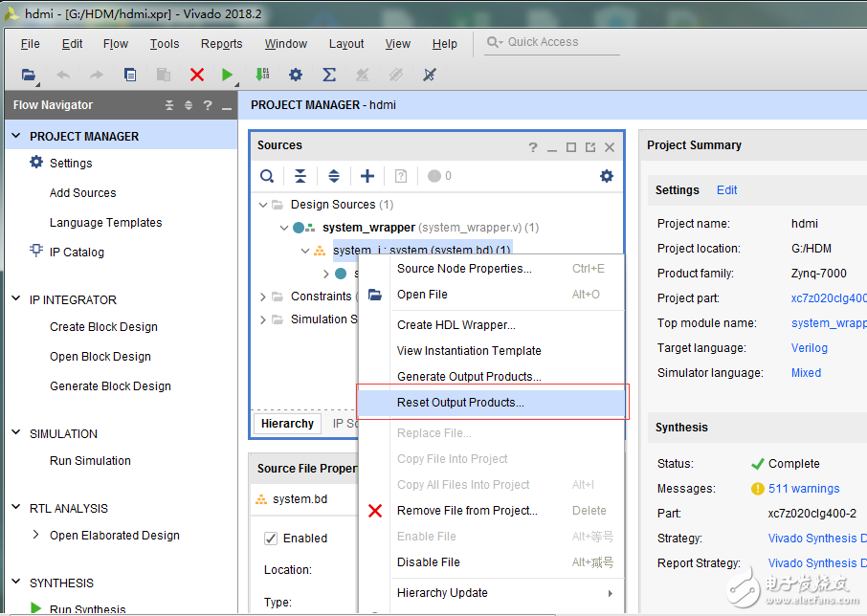Viewport: 867px width, 616px height.
Task: Expand Open Elaborated Design arrow
Action: (36, 535)
